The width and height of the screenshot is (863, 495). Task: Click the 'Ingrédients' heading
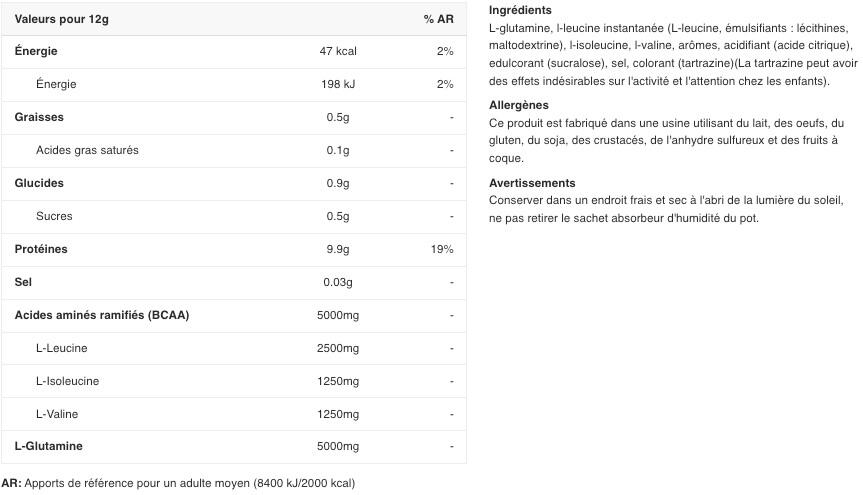click(520, 10)
